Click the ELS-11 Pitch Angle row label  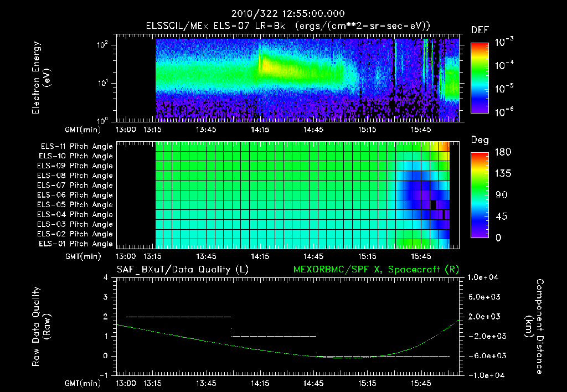point(76,147)
